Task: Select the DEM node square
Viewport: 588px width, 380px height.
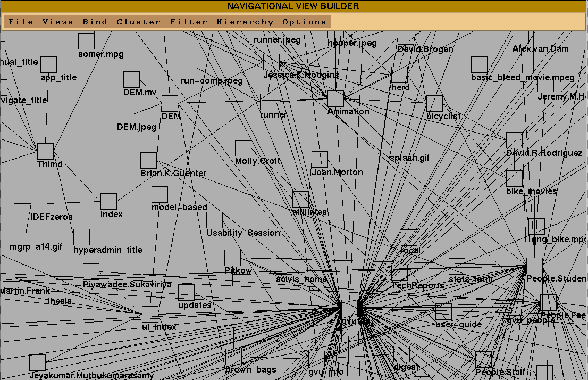Action: click(170, 104)
